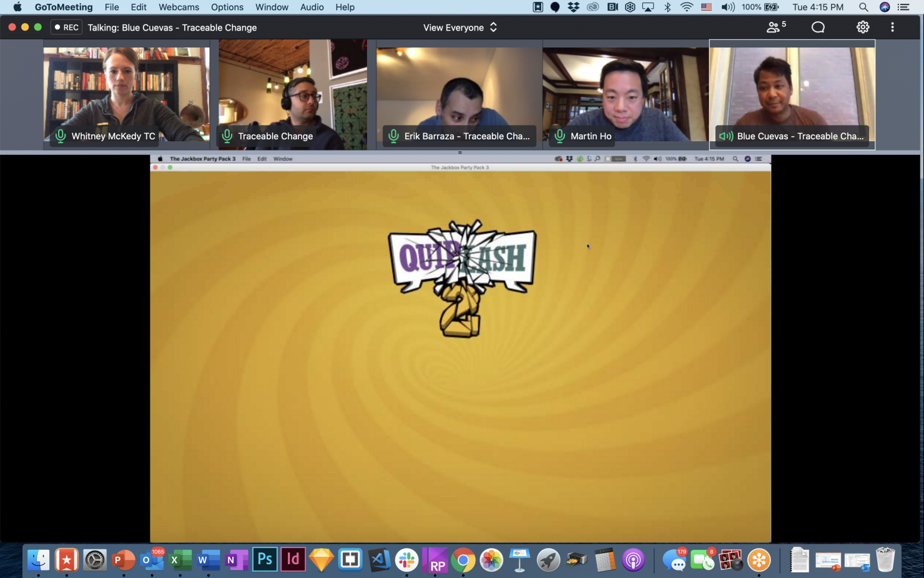Launch Photoshop from the Dock
This screenshot has width=924, height=578.
coord(265,560)
